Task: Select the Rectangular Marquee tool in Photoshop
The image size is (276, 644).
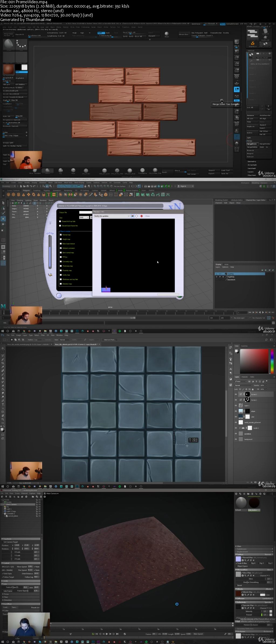Action: 3,352
